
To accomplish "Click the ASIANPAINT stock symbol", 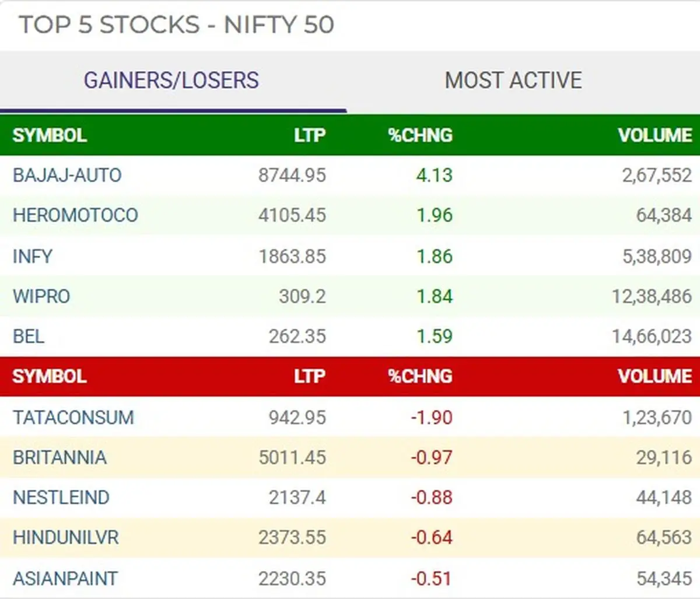I will 64,578.
